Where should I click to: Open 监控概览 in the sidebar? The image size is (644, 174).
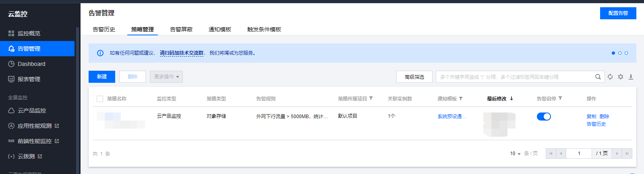(29, 33)
